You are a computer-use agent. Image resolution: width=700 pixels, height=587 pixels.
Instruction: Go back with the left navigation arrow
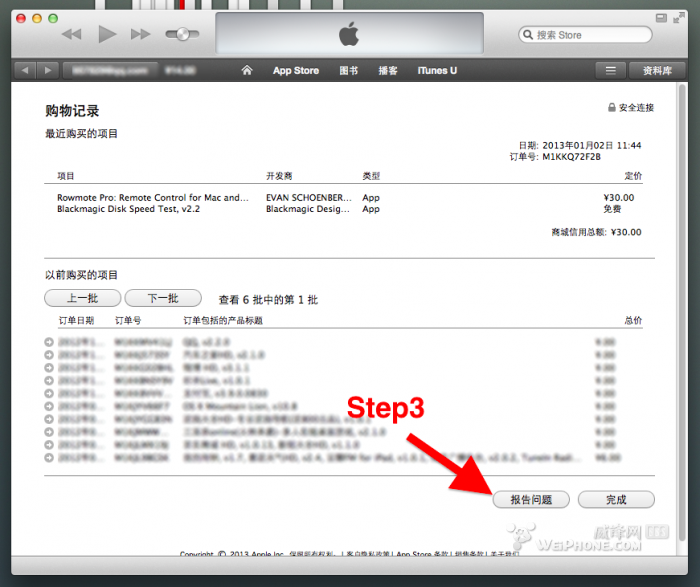tap(25, 71)
